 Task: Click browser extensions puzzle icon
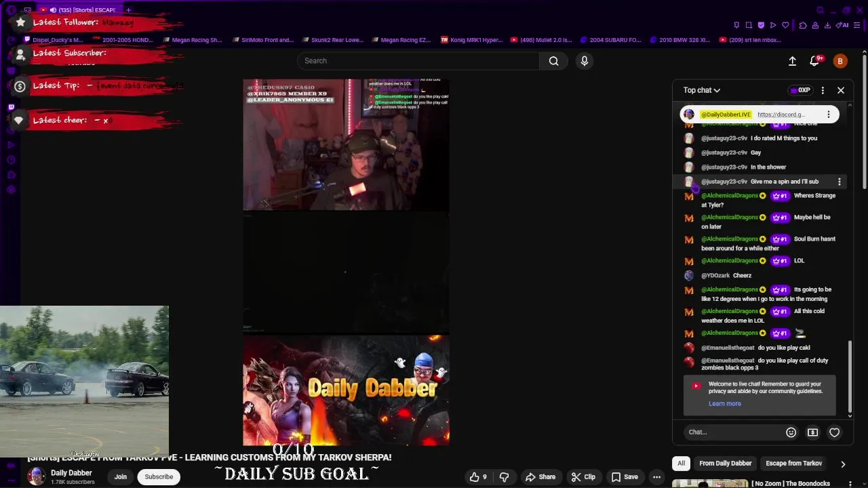point(802,25)
